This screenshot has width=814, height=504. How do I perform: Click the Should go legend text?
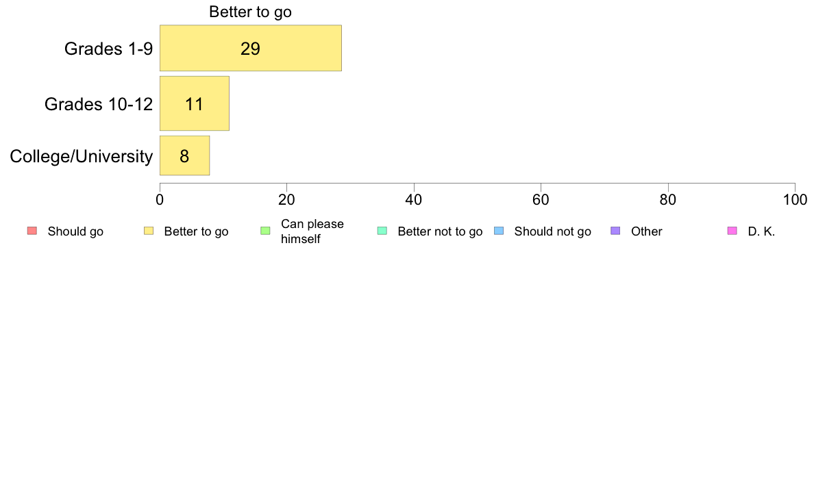coord(75,231)
